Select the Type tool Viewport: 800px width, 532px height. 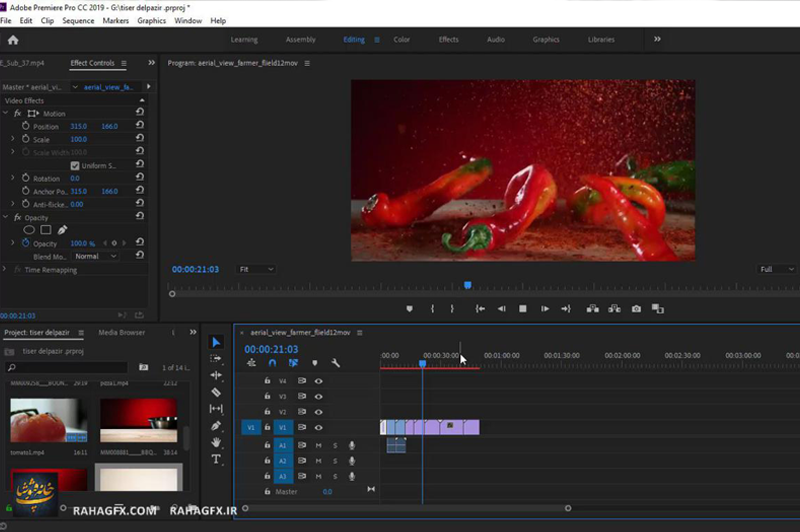[x=216, y=459]
